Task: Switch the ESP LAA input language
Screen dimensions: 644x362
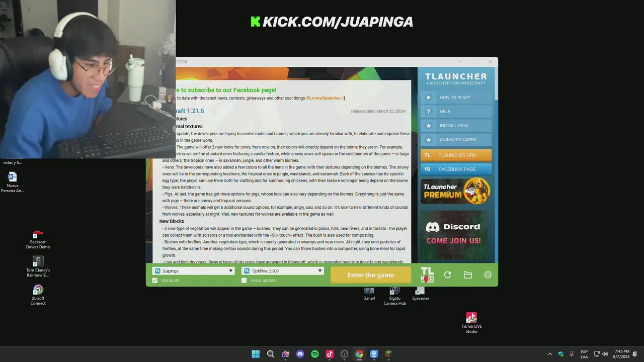Action: click(584, 354)
